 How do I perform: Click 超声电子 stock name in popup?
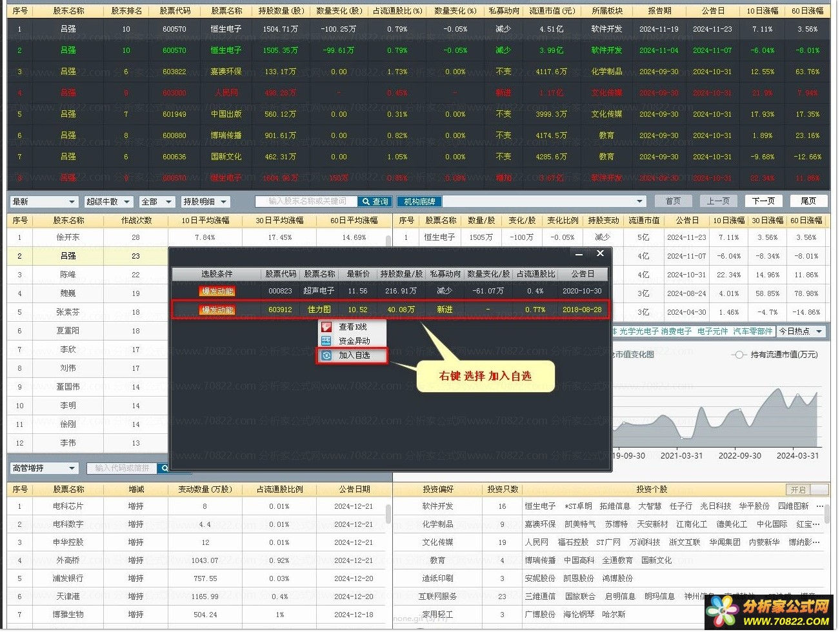coord(319,291)
